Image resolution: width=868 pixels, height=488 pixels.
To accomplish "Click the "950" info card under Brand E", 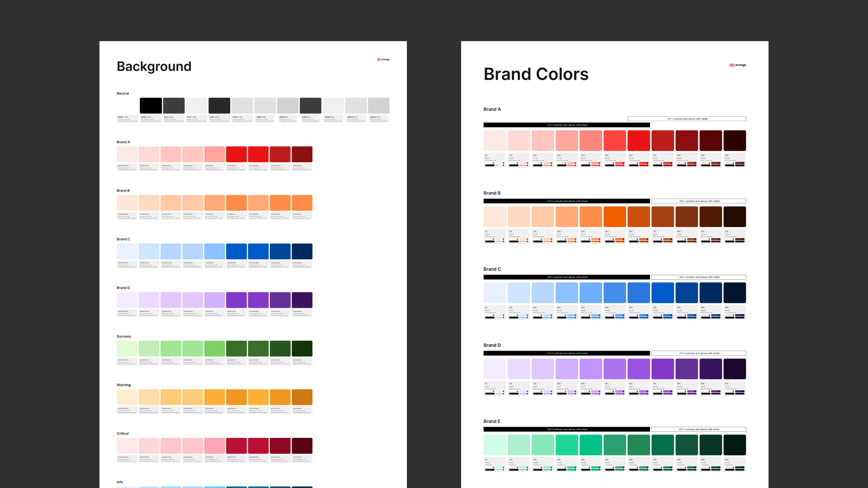I will [735, 465].
